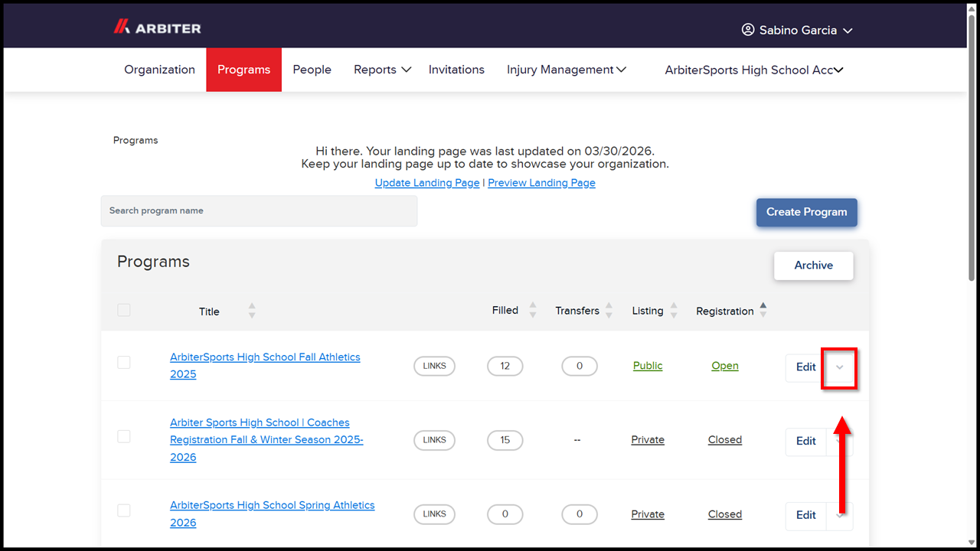Click the Create Program button
The height and width of the screenshot is (551, 980).
pyautogui.click(x=807, y=212)
